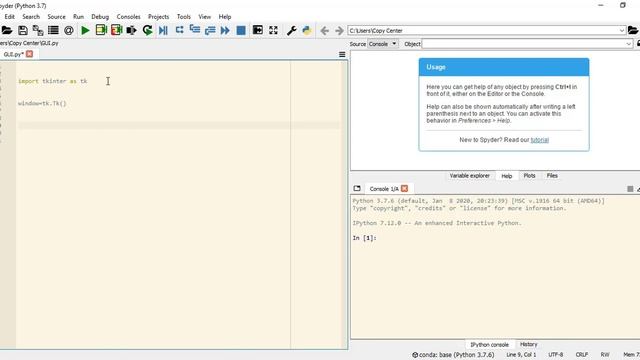Open the Spyder tutorial link
The width and height of the screenshot is (640, 360).
pos(540,140)
